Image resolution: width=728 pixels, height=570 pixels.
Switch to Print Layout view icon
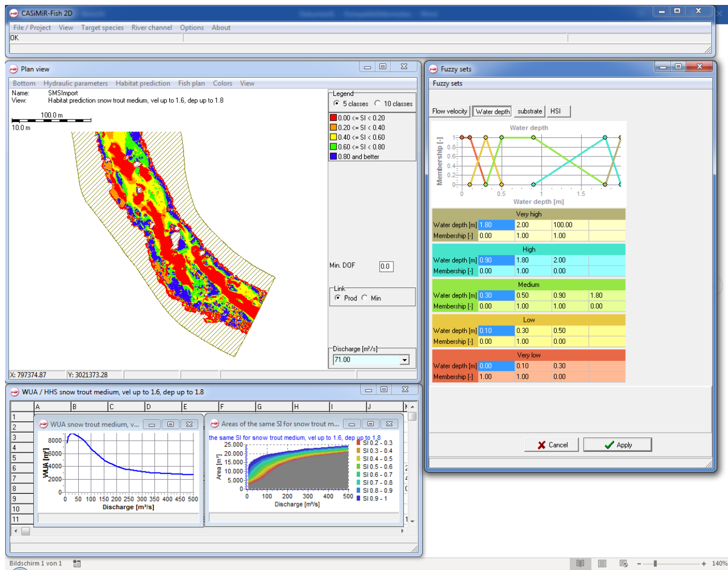click(602, 563)
